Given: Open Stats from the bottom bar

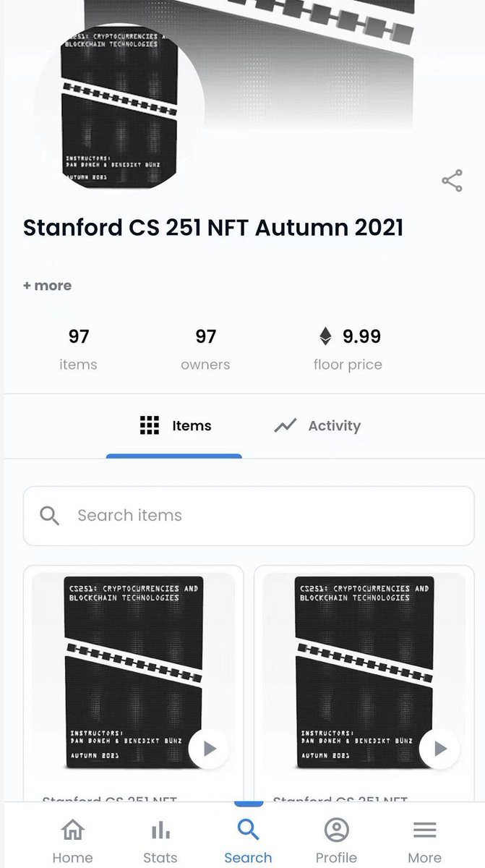Looking at the screenshot, I should click(160, 841).
